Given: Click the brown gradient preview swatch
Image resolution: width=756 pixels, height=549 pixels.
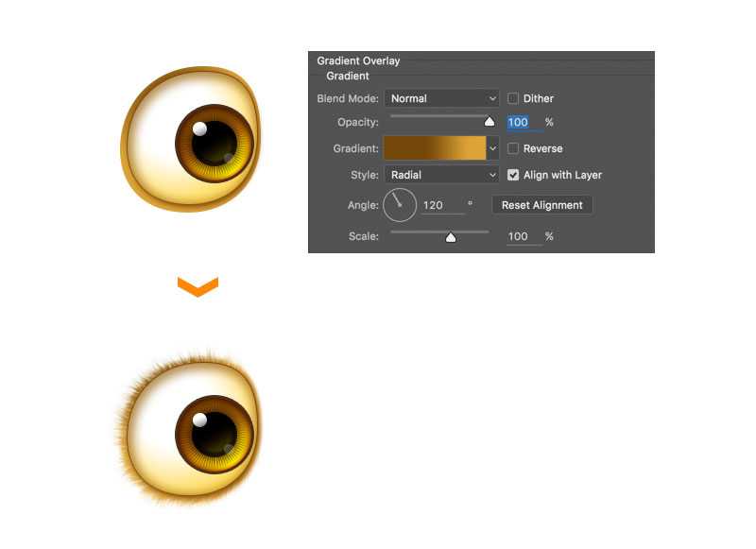Looking at the screenshot, I should pyautogui.click(x=435, y=148).
